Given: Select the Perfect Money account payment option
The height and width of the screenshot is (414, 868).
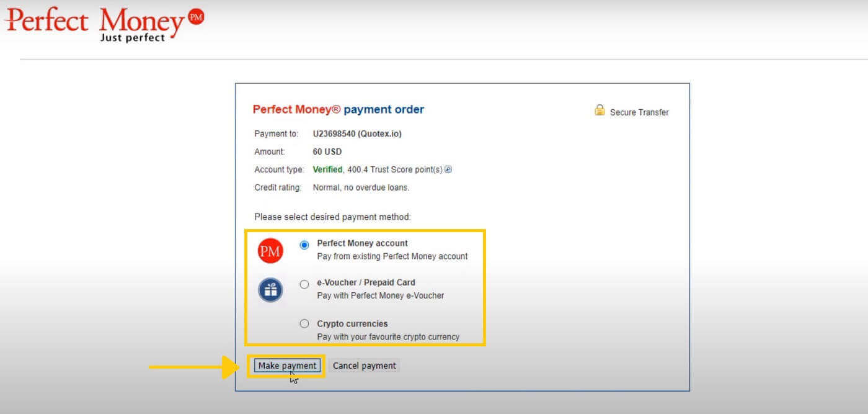Looking at the screenshot, I should tap(304, 245).
